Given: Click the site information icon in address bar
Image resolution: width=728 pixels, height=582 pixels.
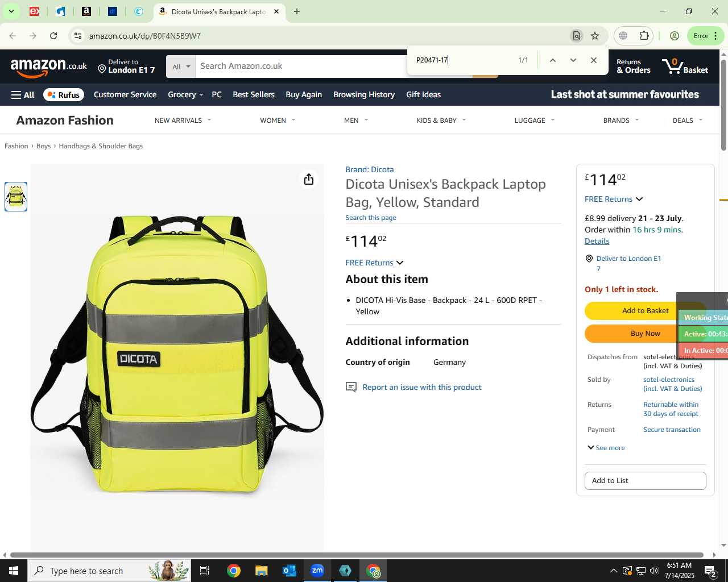Looking at the screenshot, I should 78,36.
